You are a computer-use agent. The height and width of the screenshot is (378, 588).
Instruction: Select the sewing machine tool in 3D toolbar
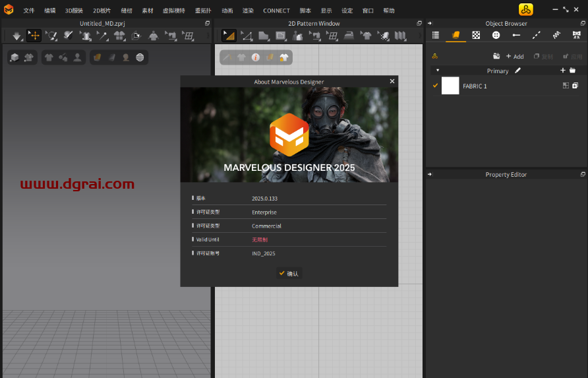(171, 36)
